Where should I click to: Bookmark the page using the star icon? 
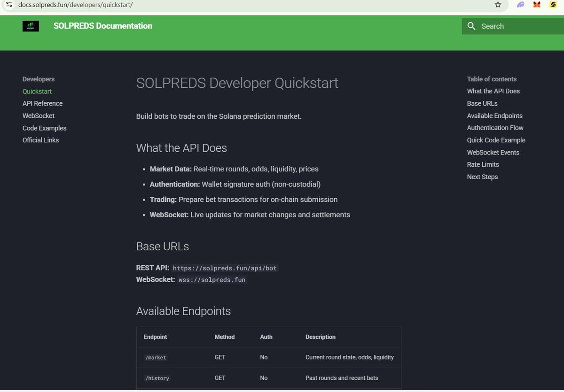coord(497,4)
